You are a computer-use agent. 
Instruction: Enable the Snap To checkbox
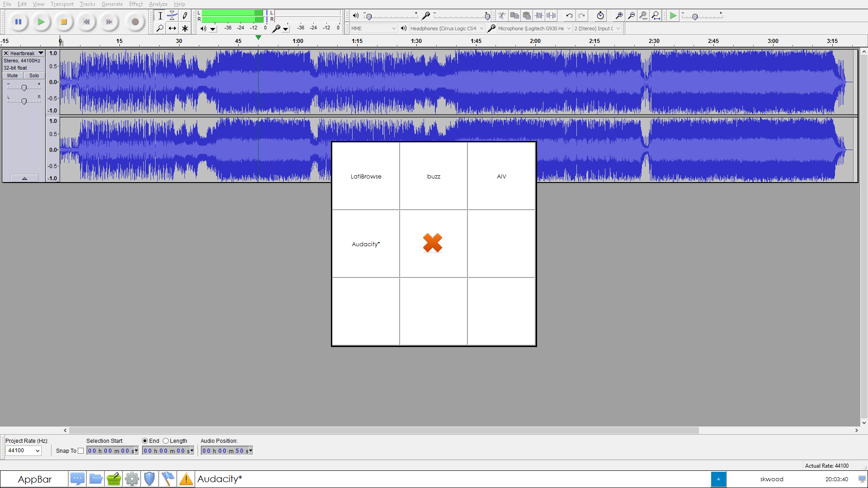pos(80,450)
